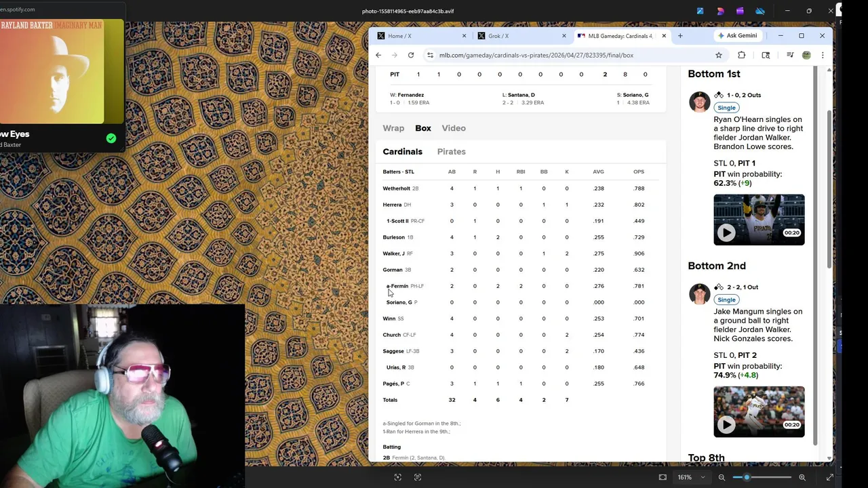This screenshot has width=868, height=488.
Task: Play the Jake Mangum single video
Action: [x=726, y=424]
